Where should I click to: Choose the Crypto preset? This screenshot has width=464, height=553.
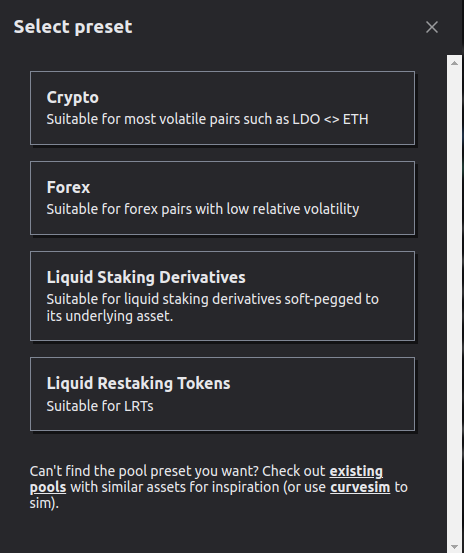pyautogui.click(x=222, y=108)
